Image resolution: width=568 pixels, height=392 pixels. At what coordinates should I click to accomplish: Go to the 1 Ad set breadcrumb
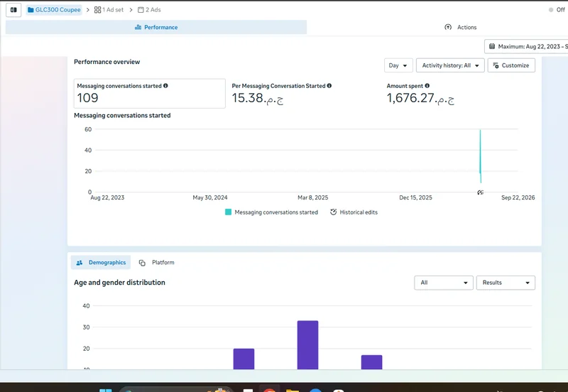coord(109,10)
